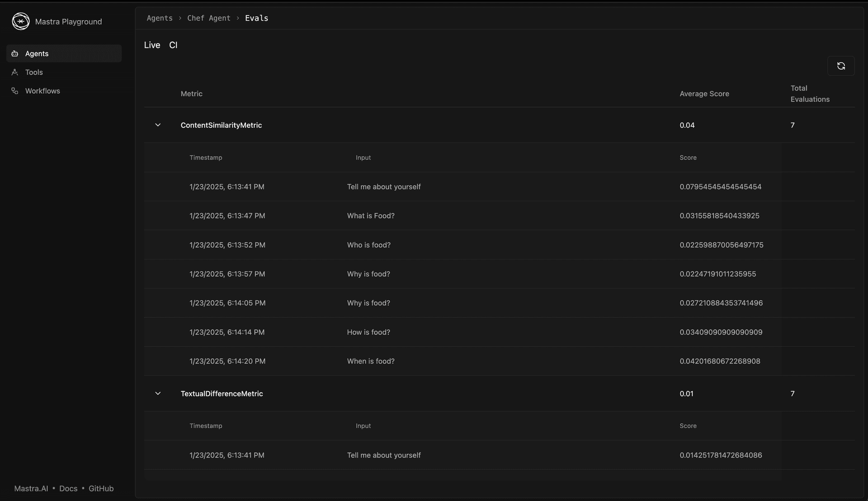Click the Average Score column header
868x501 pixels.
pyautogui.click(x=704, y=94)
